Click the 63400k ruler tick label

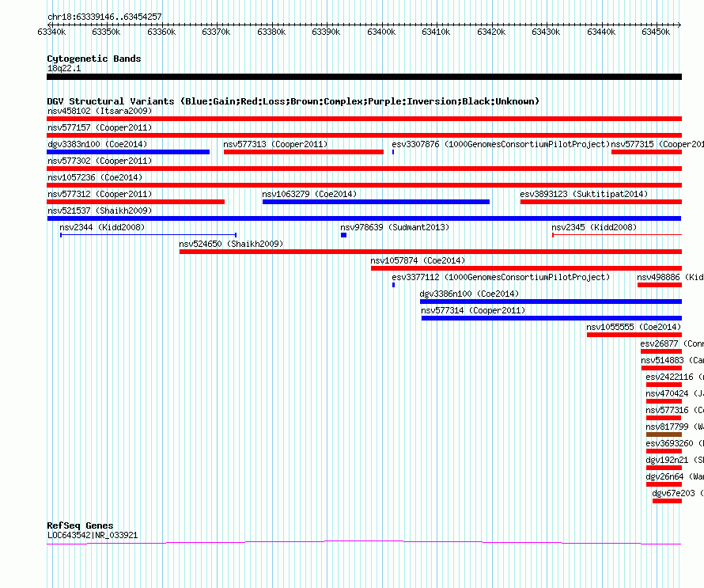[x=381, y=32]
